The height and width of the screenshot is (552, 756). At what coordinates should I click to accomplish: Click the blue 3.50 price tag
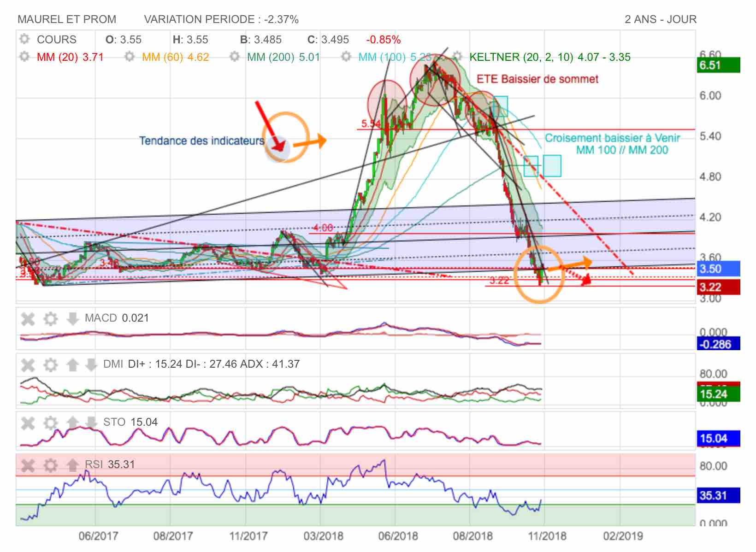(x=719, y=269)
